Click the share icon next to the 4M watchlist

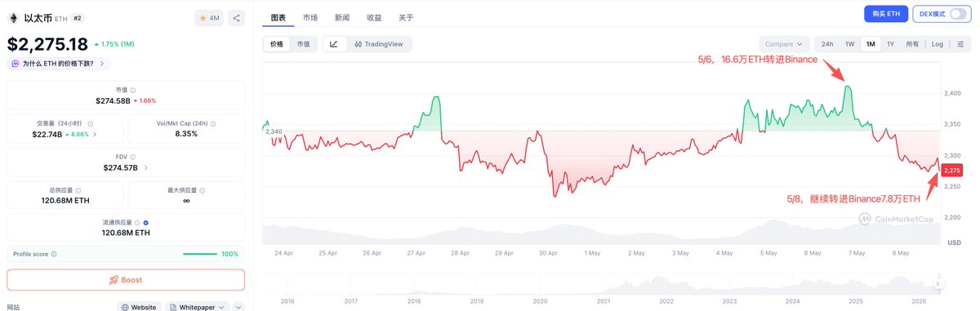click(x=235, y=17)
